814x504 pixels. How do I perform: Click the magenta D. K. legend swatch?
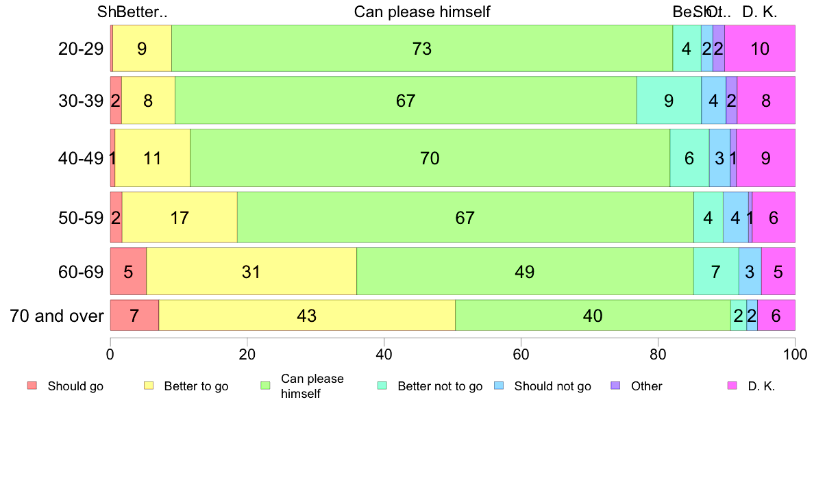tap(732, 385)
